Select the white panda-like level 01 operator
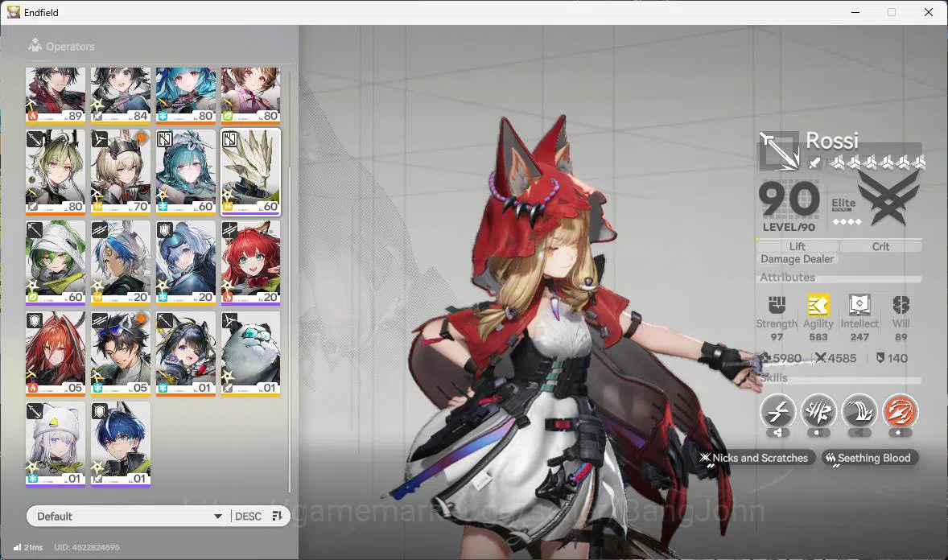 click(251, 353)
